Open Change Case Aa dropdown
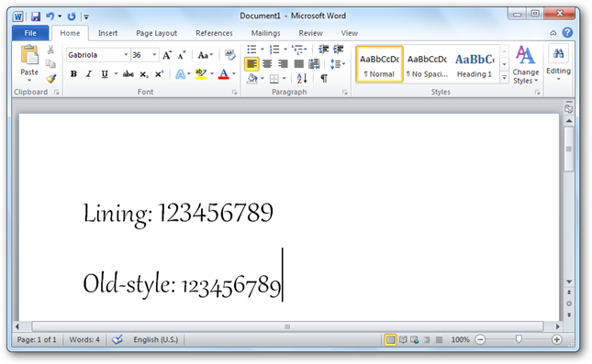This screenshot has height=364, width=592. click(x=206, y=55)
